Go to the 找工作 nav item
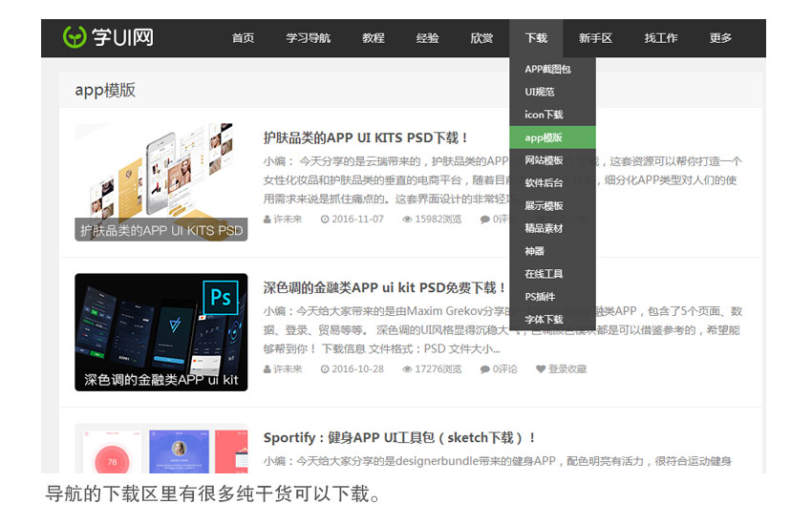The image size is (812, 525). coord(661,38)
